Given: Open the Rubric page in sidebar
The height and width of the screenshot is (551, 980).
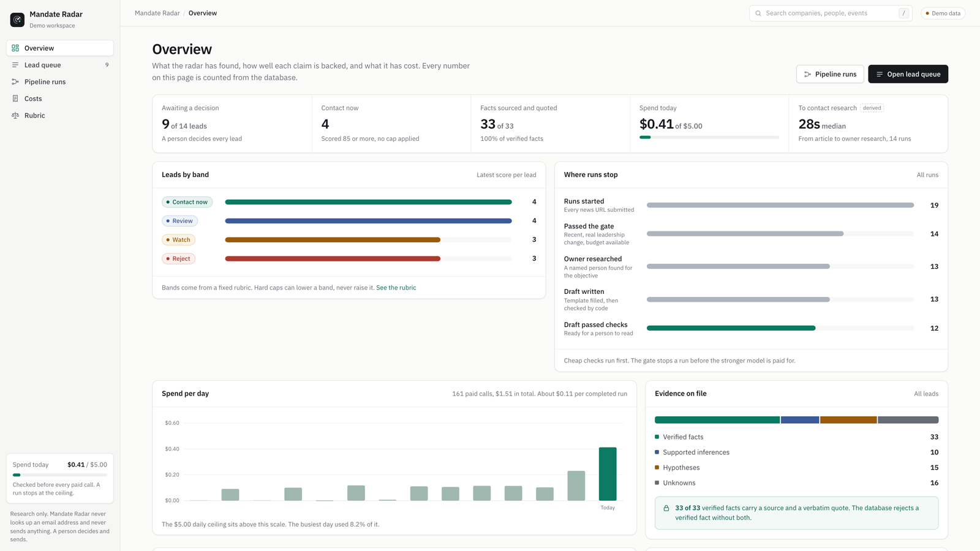Looking at the screenshot, I should click(60, 115).
